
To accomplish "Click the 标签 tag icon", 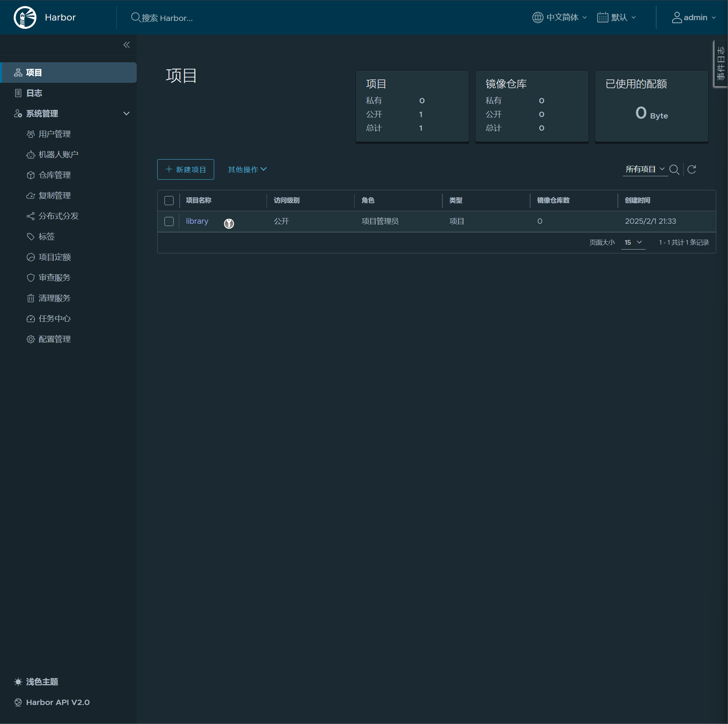I will pyautogui.click(x=31, y=237).
